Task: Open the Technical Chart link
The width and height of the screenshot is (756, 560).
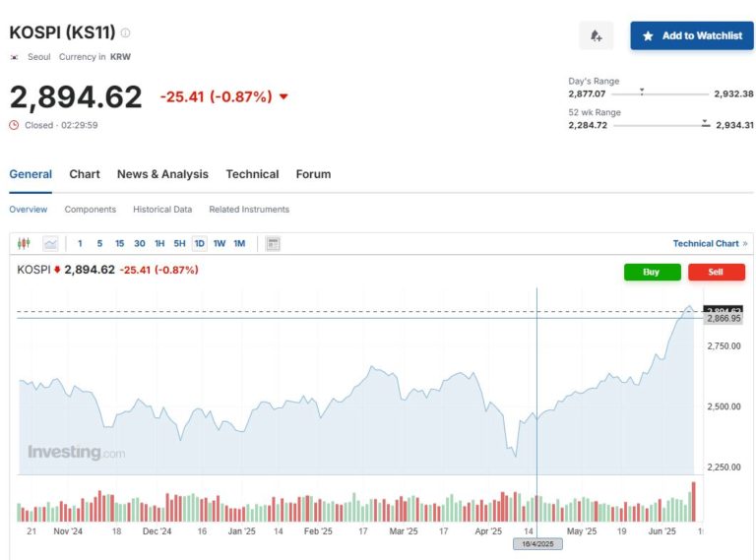Action: tap(710, 243)
